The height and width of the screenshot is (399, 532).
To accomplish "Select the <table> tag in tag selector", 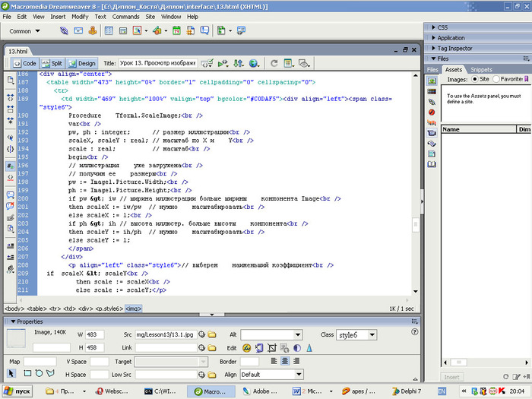I will click(x=36, y=309).
